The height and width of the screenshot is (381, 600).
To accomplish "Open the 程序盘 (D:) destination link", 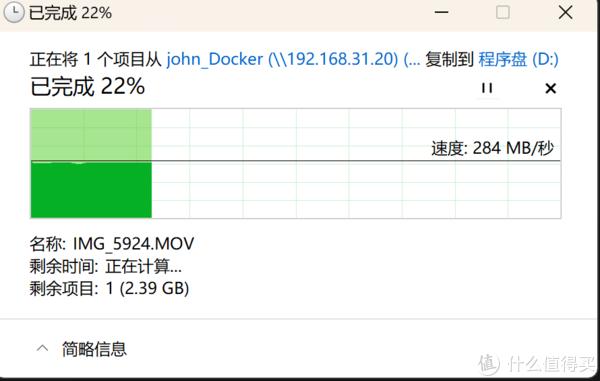I will click(518, 59).
